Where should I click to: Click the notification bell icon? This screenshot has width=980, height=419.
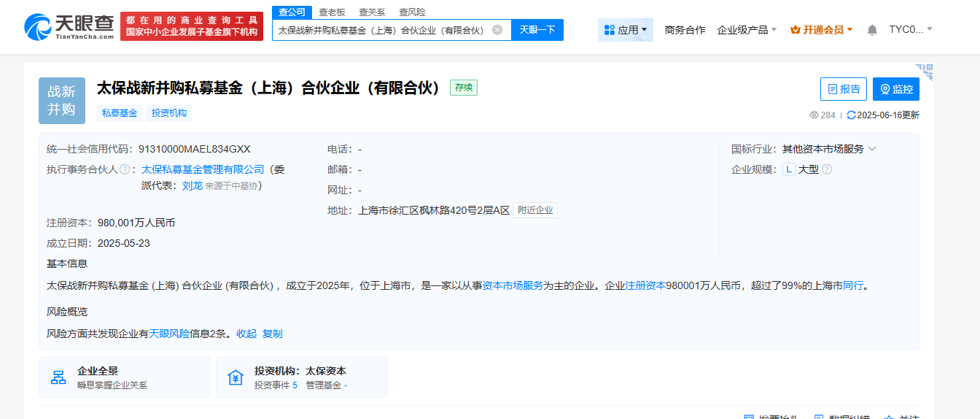point(872,30)
